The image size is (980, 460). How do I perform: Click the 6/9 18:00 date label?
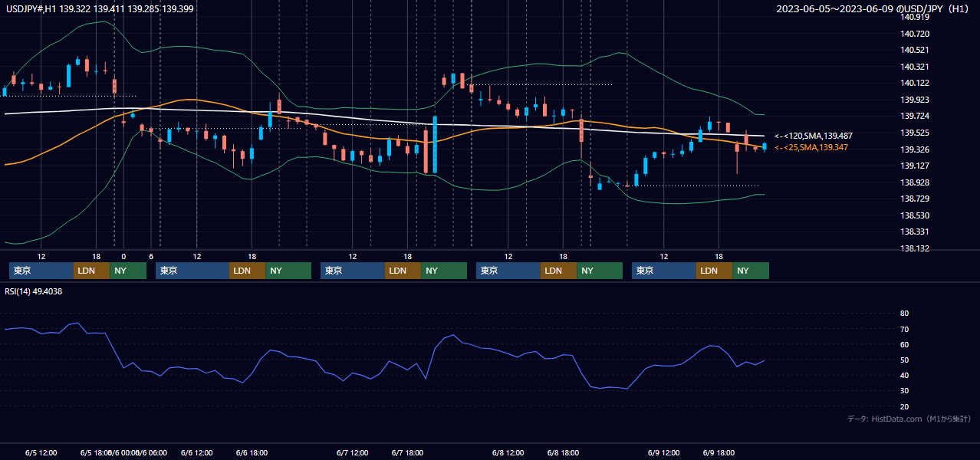[x=719, y=453]
